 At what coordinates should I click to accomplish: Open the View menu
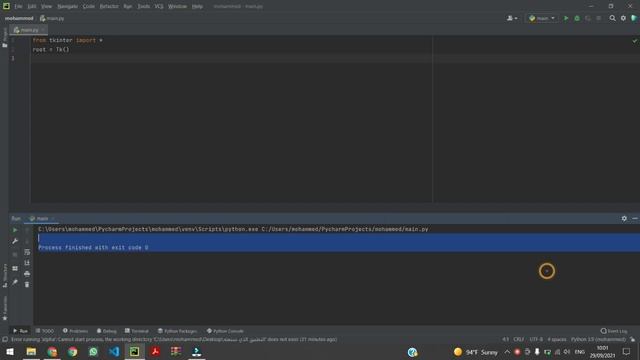47,7
